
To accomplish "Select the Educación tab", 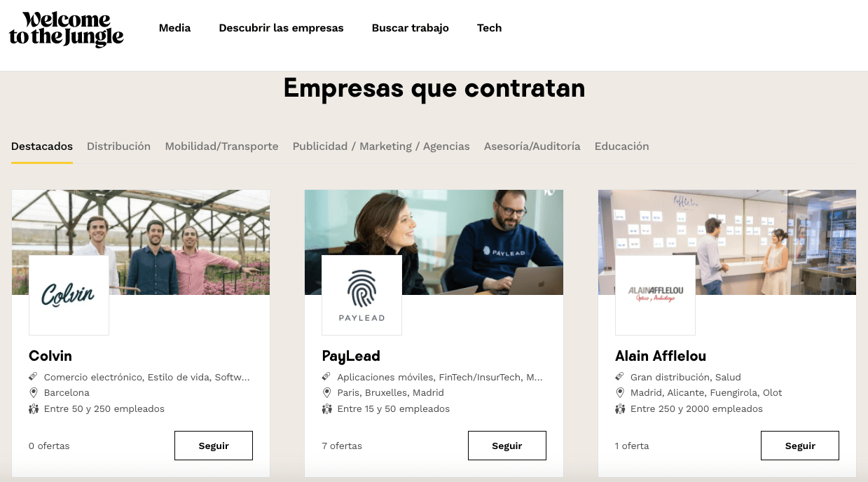I will coord(621,146).
